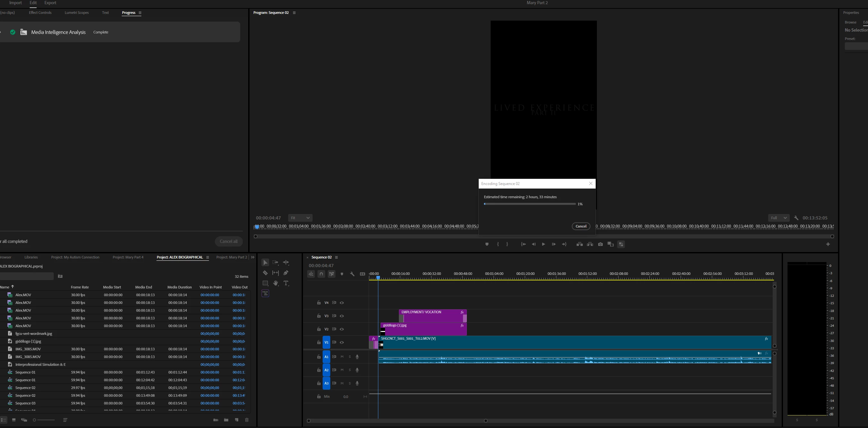
Task: Click the New Bin folder icon
Action: 226,420
